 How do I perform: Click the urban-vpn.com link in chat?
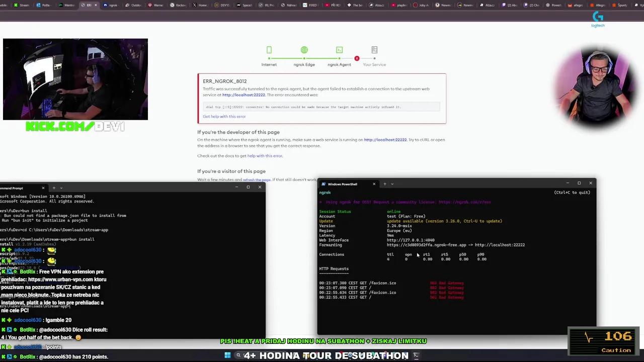(61, 280)
